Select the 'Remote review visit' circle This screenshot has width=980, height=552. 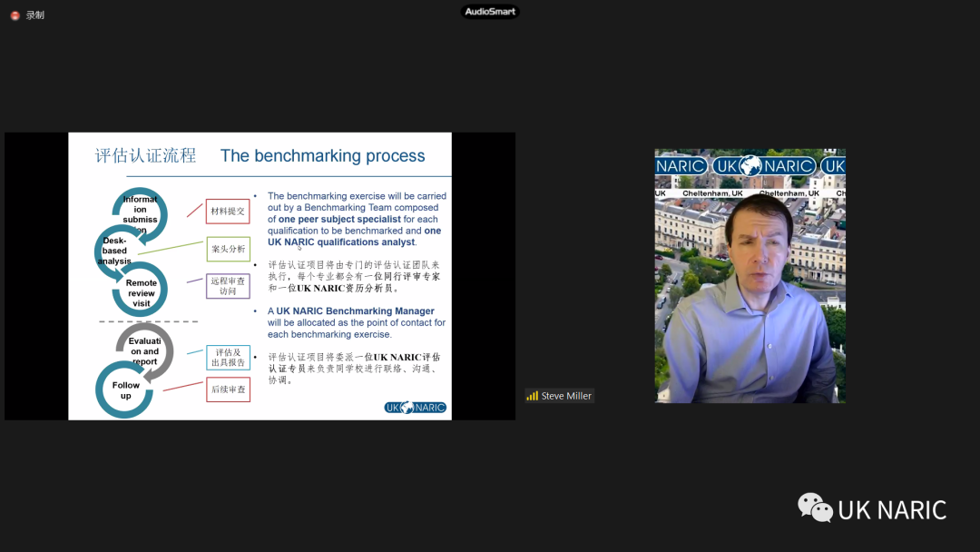coord(141,292)
